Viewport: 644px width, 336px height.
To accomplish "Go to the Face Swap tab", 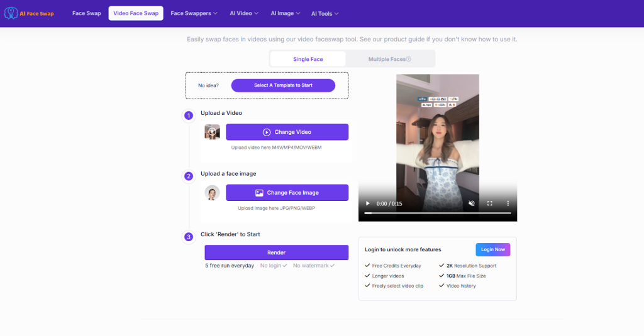I will 86,13.
